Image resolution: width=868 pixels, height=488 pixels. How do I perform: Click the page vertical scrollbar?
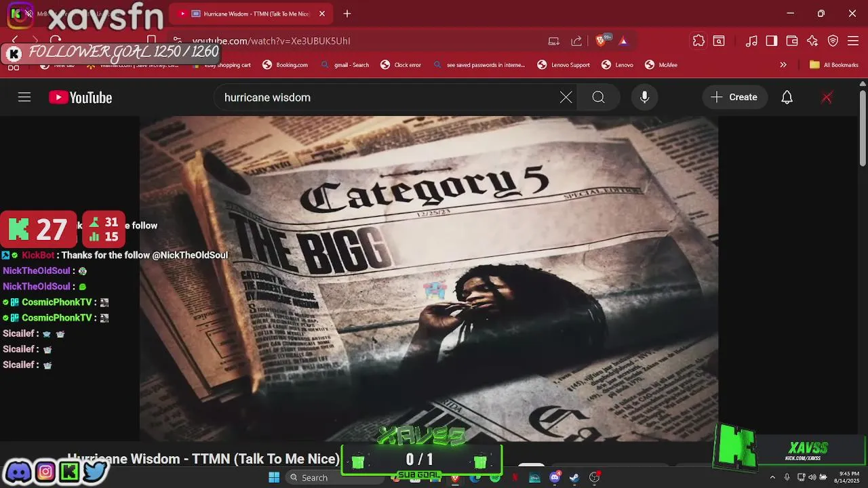click(x=863, y=129)
